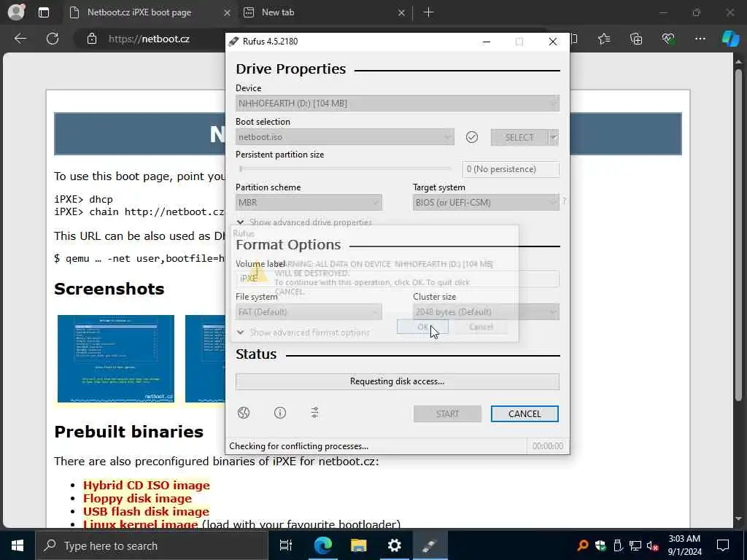
Task: Refresh the netboot.cz page
Action: tap(53, 39)
